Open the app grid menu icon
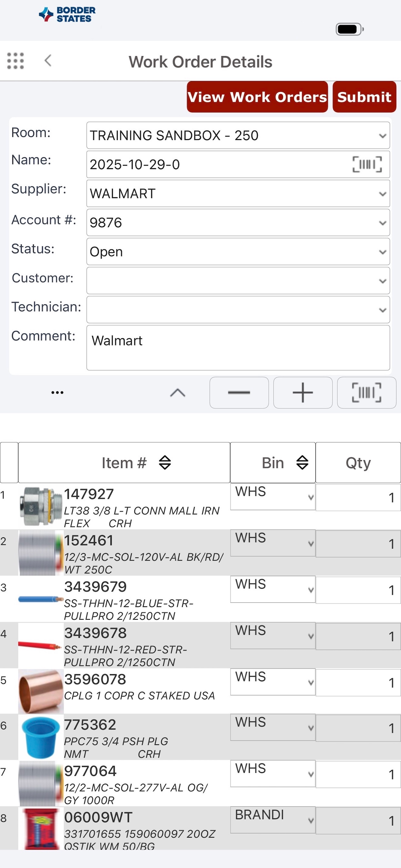 (x=15, y=61)
